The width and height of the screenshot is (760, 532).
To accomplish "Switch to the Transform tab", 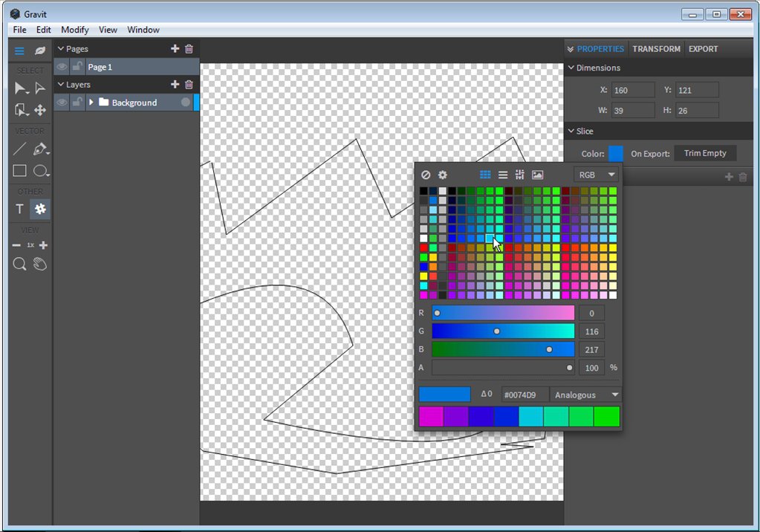I will pyautogui.click(x=656, y=49).
